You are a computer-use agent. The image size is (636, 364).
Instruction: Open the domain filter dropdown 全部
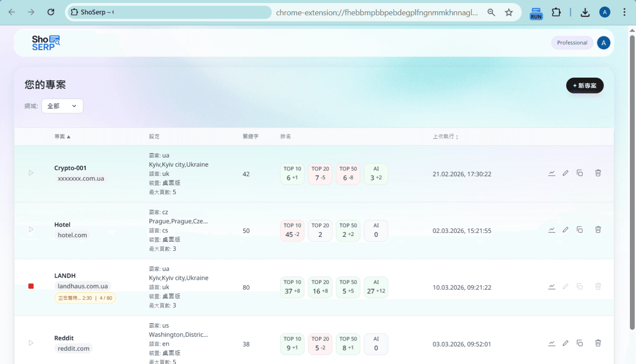(62, 106)
